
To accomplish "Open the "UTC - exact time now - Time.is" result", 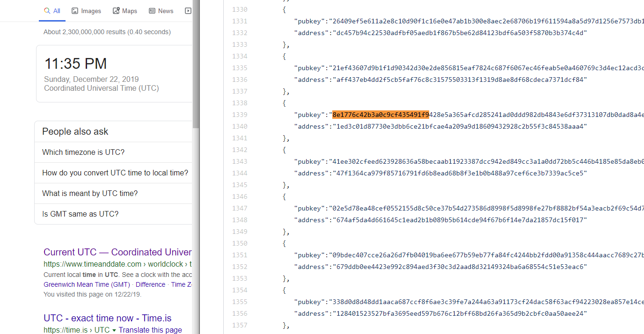I will (107, 318).
